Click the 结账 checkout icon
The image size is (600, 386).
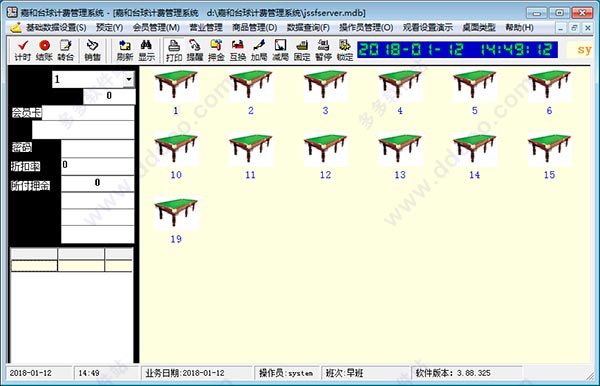coord(44,50)
